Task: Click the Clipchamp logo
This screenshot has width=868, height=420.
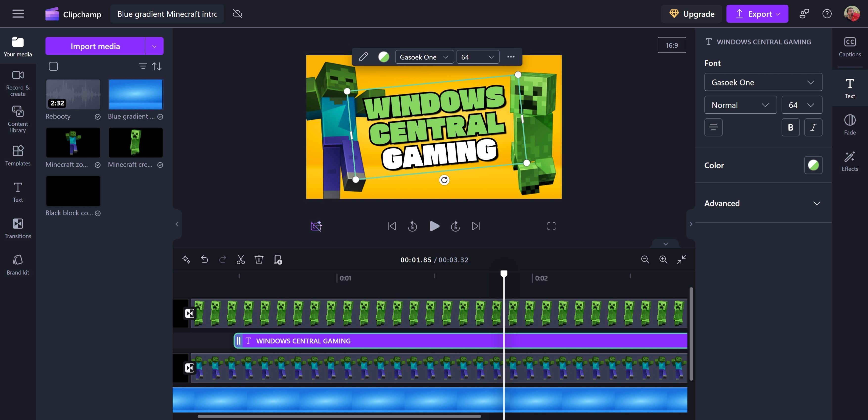Action: [73, 14]
